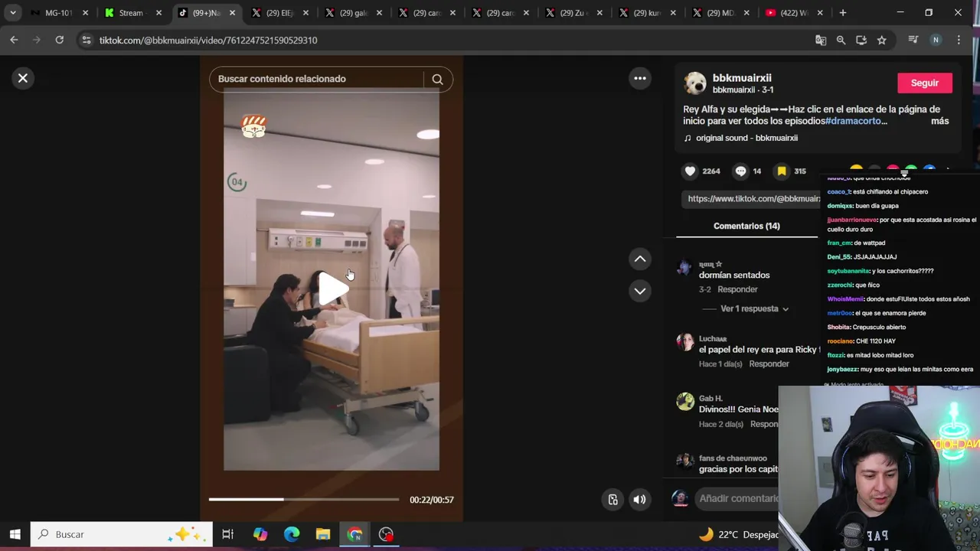The width and height of the screenshot is (980, 551).
Task: Close the TikTok video viewer
Action: (23, 78)
